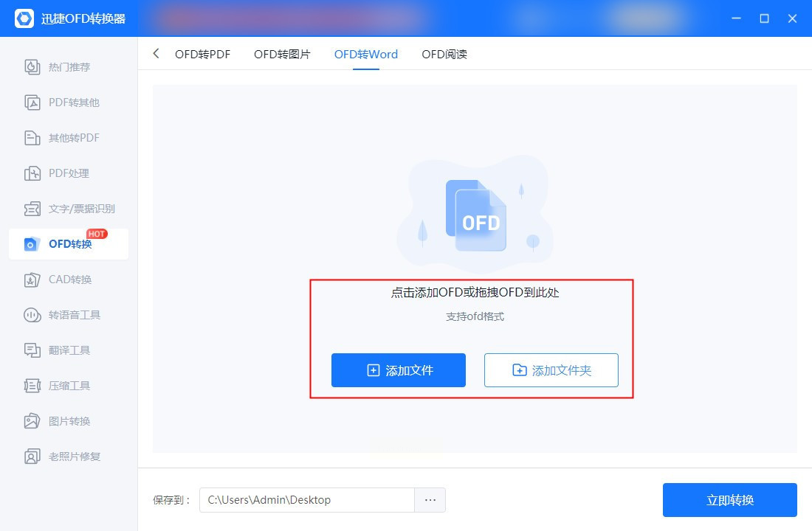The image size is (812, 531).
Task: Select the 其他转PDF sidebar icon
Action: point(32,138)
